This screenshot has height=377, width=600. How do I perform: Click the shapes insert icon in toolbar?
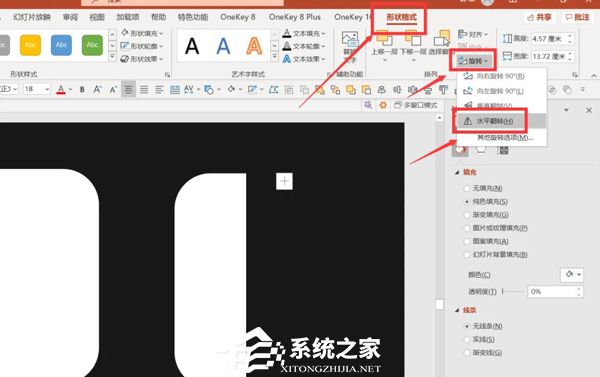[x=209, y=90]
